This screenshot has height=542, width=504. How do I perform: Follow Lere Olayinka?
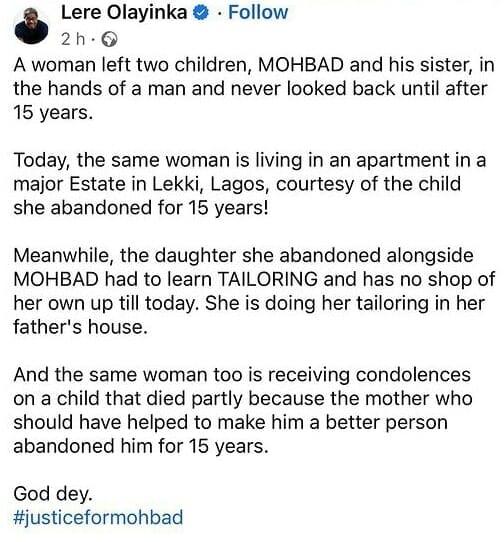[258, 13]
